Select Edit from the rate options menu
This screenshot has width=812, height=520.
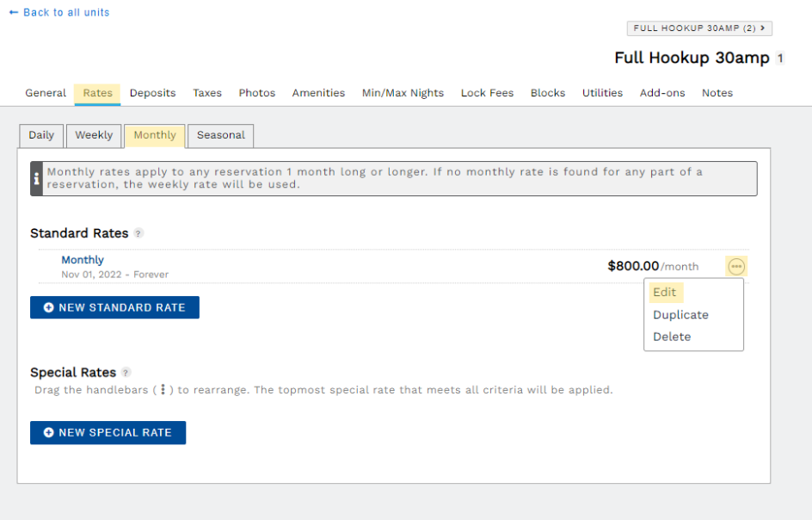coord(665,292)
